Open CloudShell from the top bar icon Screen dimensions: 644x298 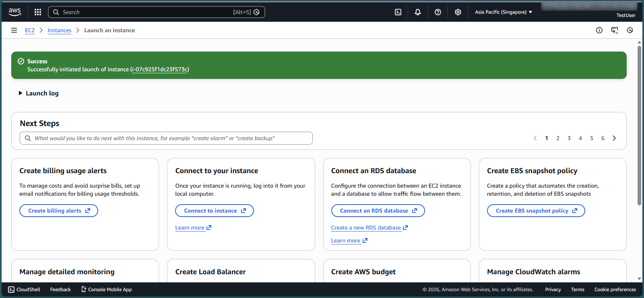click(398, 12)
